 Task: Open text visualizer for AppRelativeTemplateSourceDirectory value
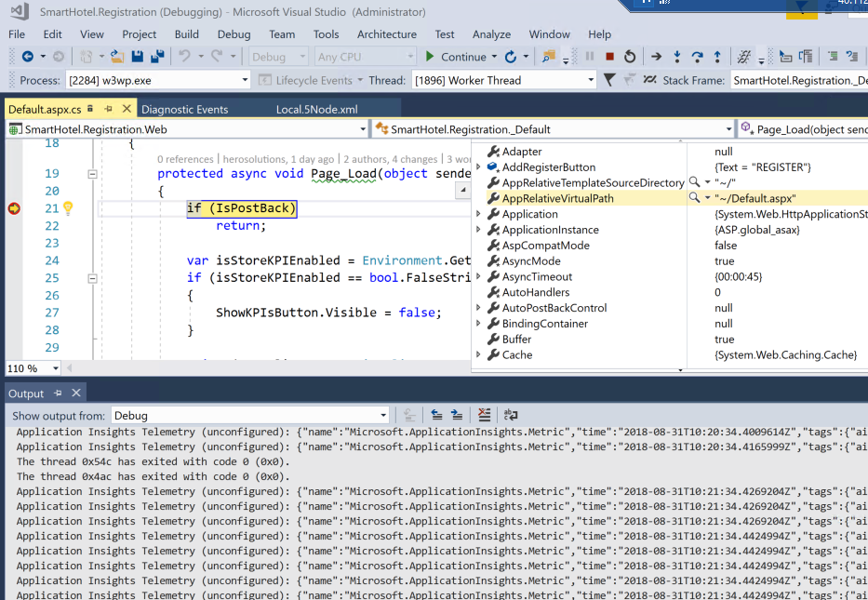point(694,182)
